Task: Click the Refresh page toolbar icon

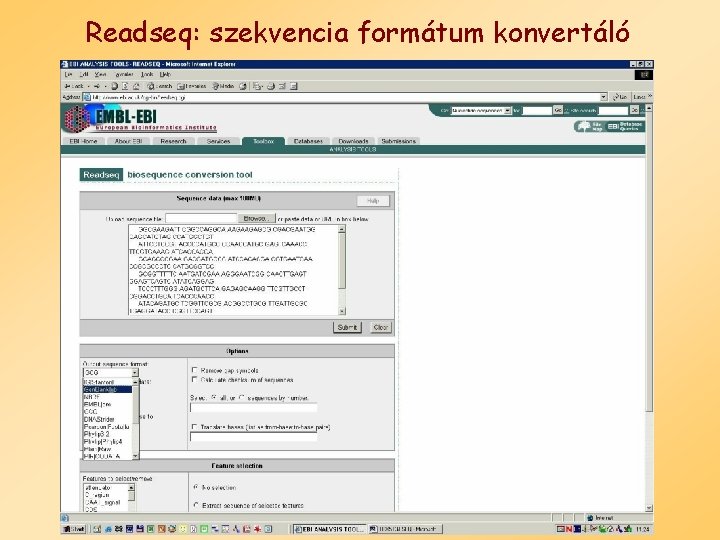Action: pyautogui.click(x=125, y=86)
